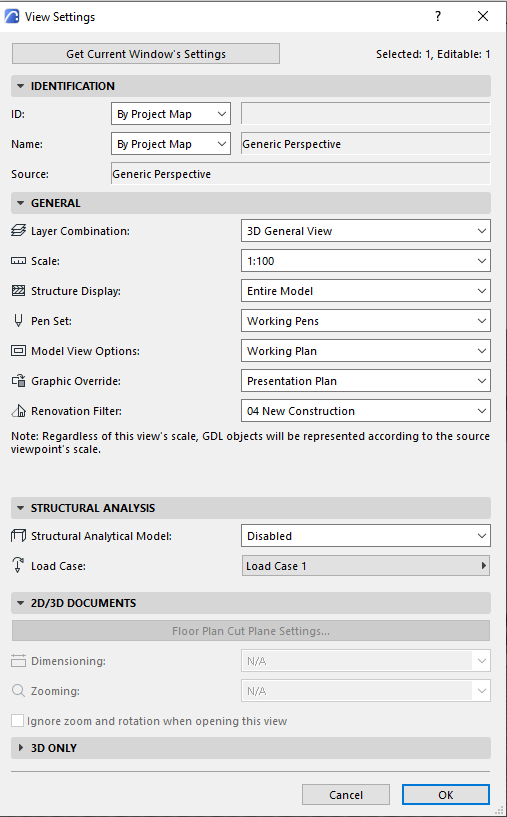Click the Graphic Override icon
Viewport: 507px width, 817px height.
pos(18,381)
